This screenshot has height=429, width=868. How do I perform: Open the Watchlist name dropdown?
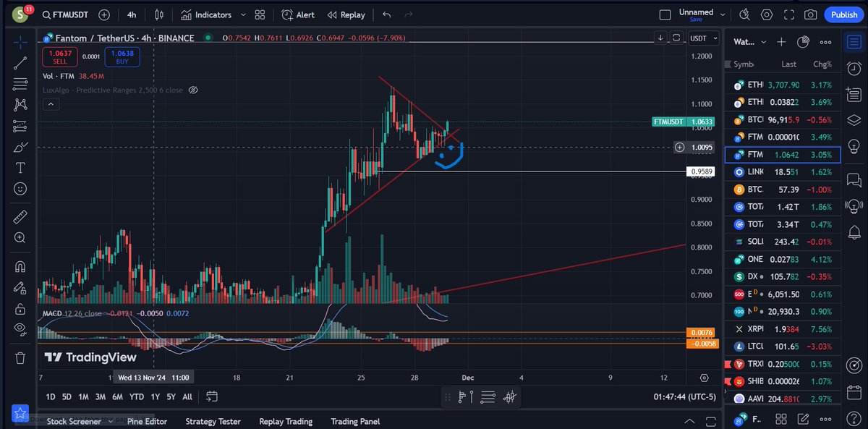click(749, 42)
